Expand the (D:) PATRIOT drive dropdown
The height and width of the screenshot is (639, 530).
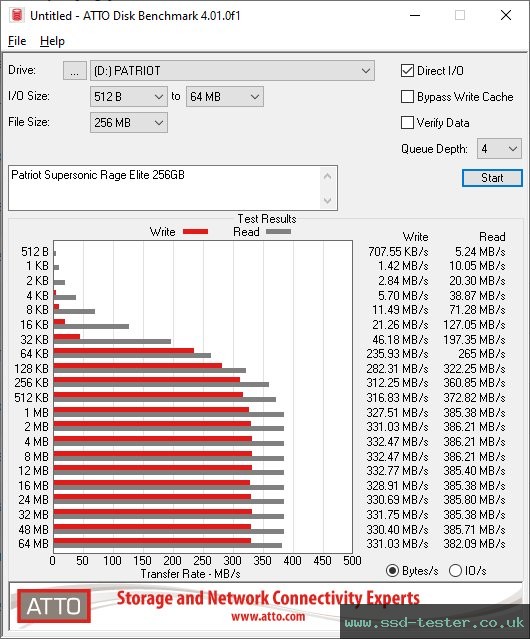[232, 71]
